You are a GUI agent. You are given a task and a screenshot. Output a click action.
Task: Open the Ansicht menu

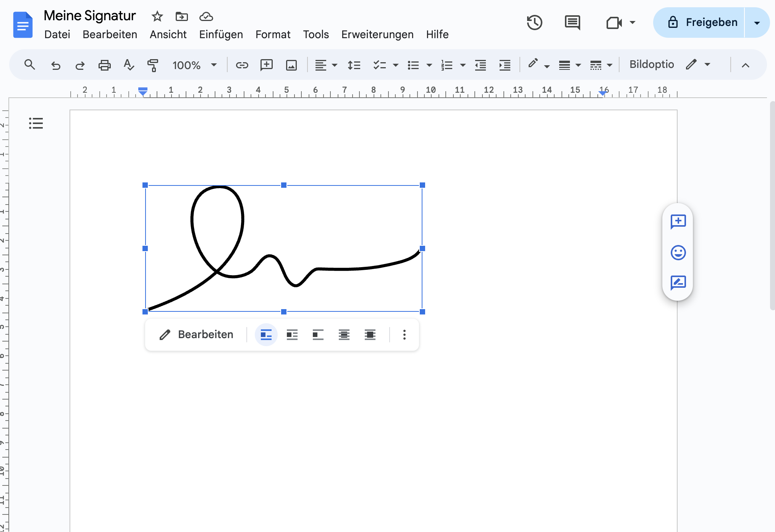(x=168, y=34)
